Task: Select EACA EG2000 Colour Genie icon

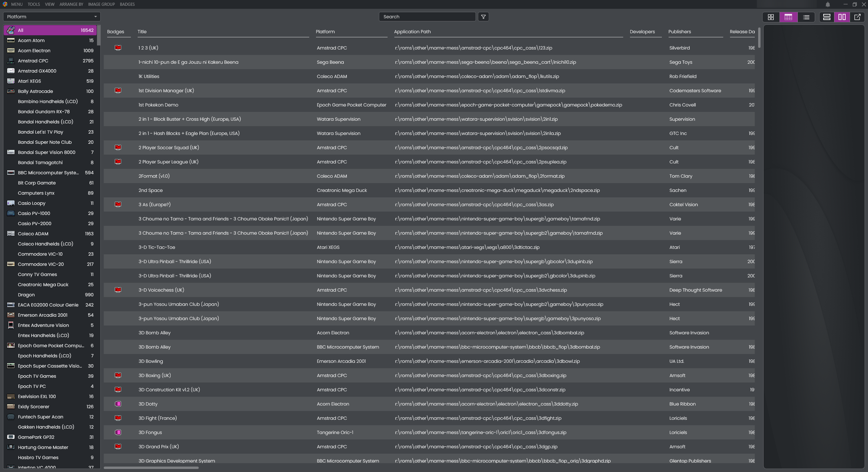Action: 11,305
